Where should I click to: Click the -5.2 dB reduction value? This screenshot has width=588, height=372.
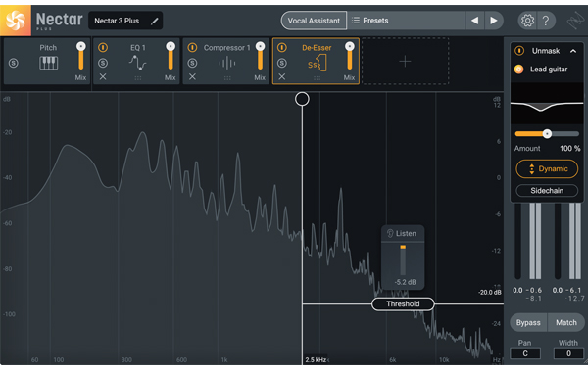(405, 282)
